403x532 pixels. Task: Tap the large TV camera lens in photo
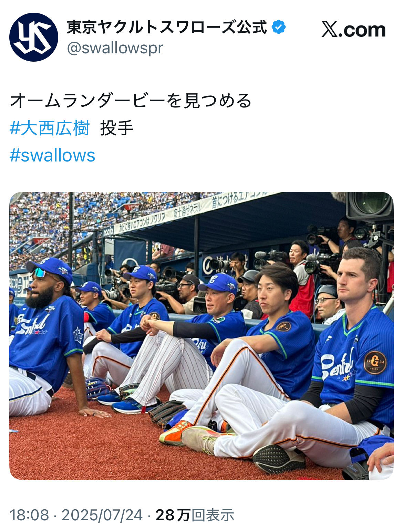[x=370, y=206]
